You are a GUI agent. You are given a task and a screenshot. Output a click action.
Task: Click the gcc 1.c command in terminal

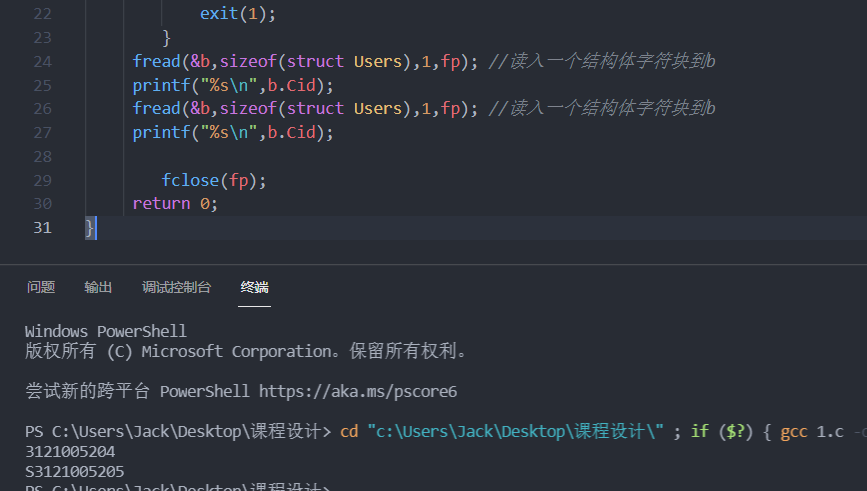(x=809, y=431)
